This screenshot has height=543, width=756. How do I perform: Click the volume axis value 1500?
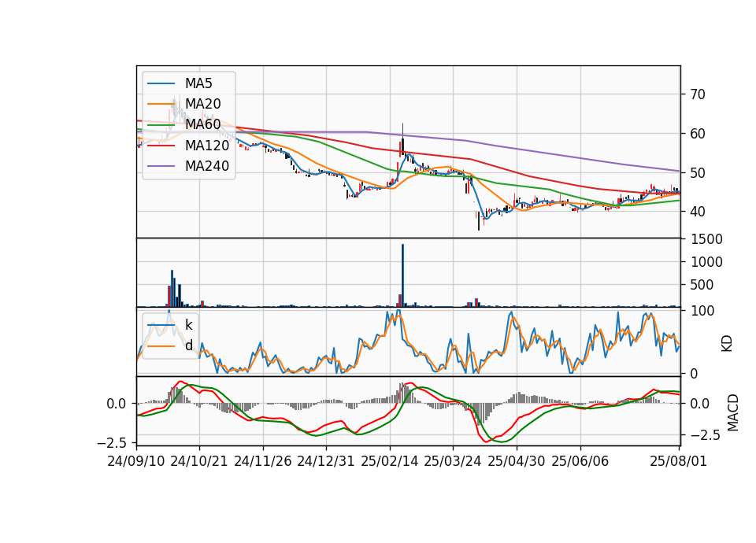(x=706, y=239)
